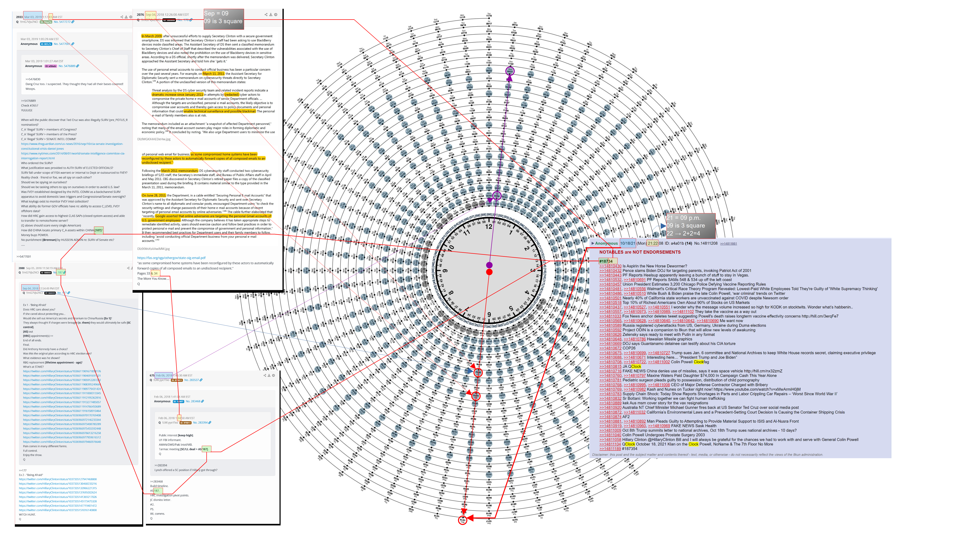Viewport: 980px width, 539px height.
Task: Collapse the Anonymous post using its triangle
Action: coord(593,243)
